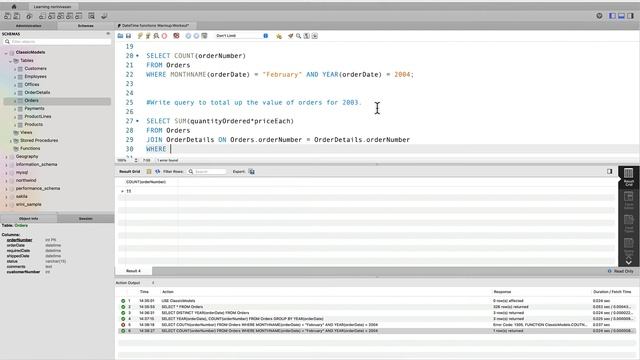This screenshot has width=640, height=360.
Task: Show more result view options chevron
Action: [x=629, y=262]
